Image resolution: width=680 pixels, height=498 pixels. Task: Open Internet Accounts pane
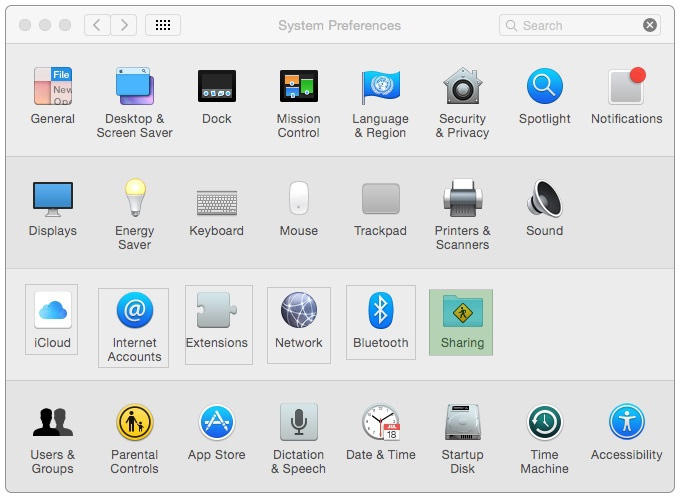point(134,328)
